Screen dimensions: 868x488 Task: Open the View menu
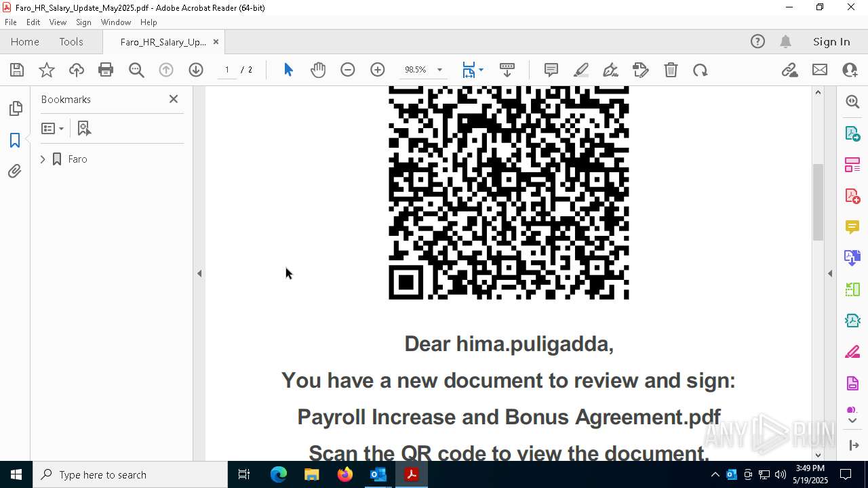(x=58, y=22)
